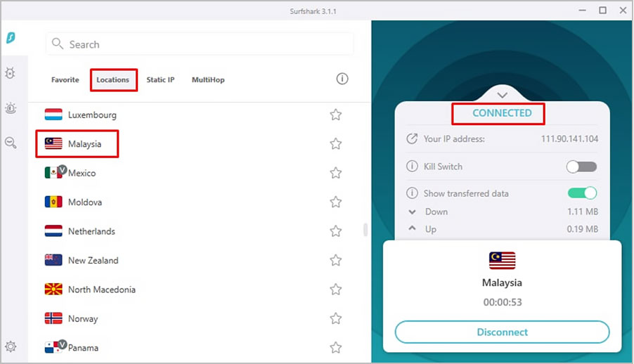Click the Surfshark logo icon in sidebar
634x364 pixels.
click(x=11, y=38)
